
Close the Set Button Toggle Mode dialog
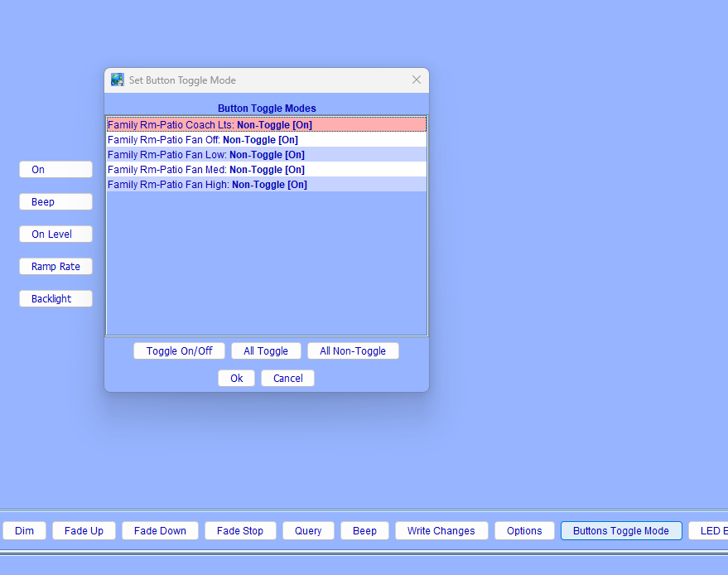point(417,80)
